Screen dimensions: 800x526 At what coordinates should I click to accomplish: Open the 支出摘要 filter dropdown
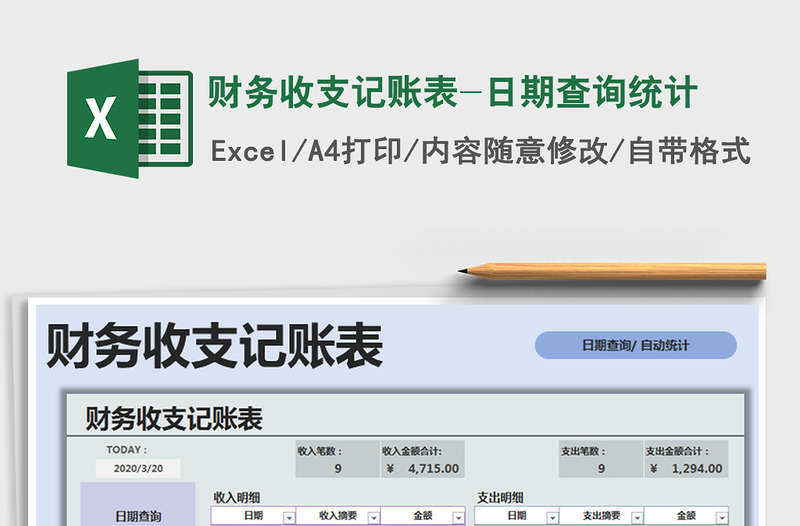tap(636, 517)
